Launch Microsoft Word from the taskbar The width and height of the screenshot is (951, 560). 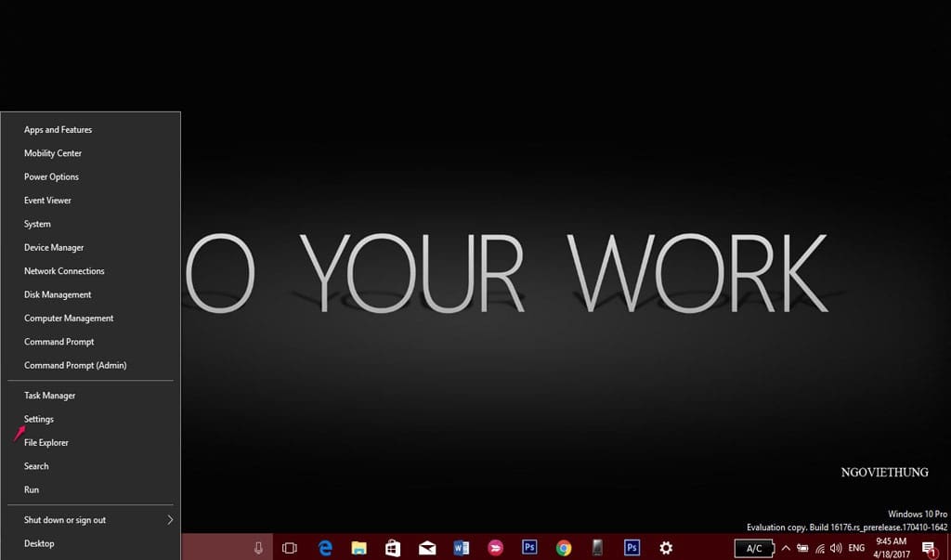(461, 548)
